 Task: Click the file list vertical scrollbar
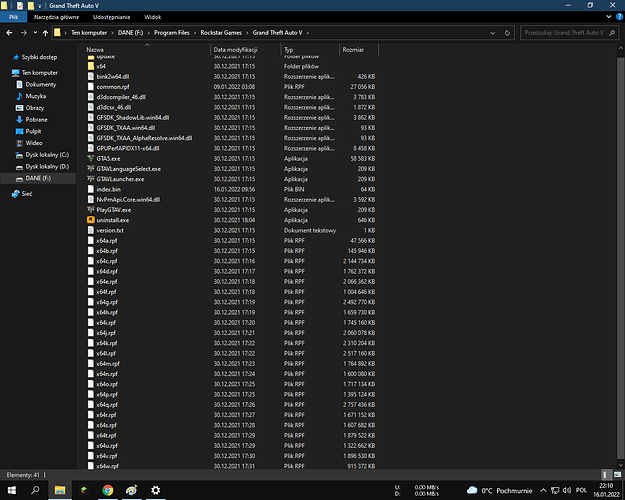[620, 257]
